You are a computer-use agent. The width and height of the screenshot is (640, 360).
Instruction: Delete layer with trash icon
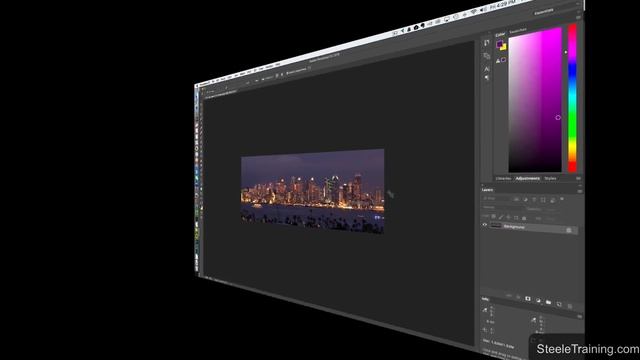(570, 307)
